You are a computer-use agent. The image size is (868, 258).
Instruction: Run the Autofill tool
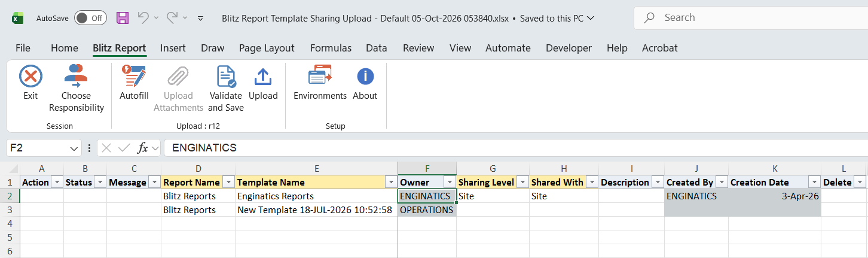[x=134, y=83]
